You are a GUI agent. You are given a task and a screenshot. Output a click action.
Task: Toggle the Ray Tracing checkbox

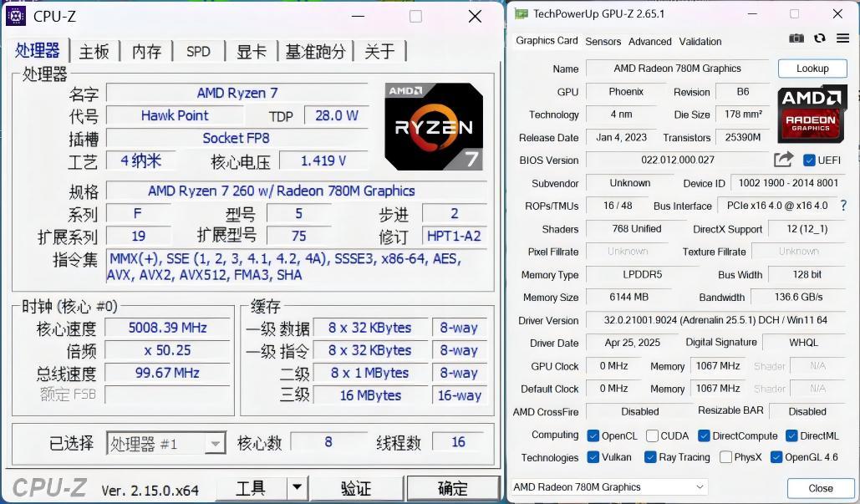(650, 457)
